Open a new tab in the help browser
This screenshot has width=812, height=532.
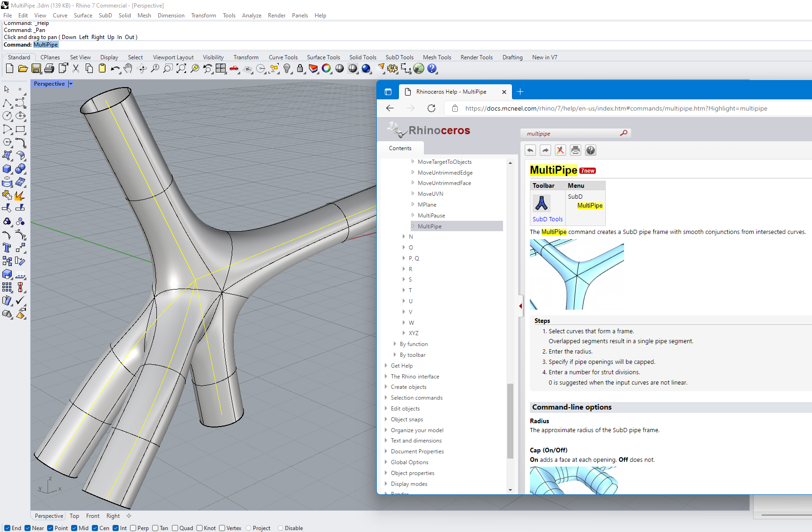[x=520, y=92]
